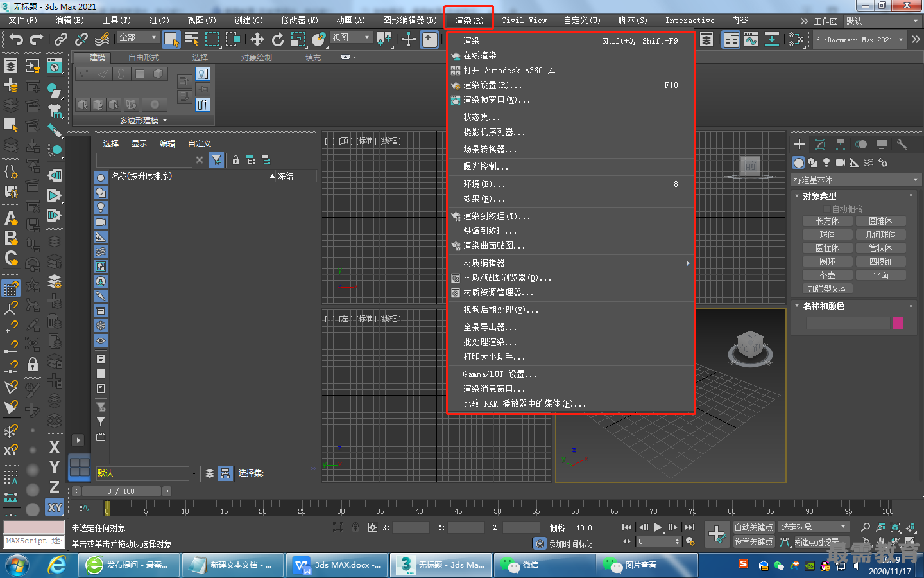Image resolution: width=924 pixels, height=578 pixels.
Task: Toggle Auto Key (自动关键点) mode
Action: (754, 527)
